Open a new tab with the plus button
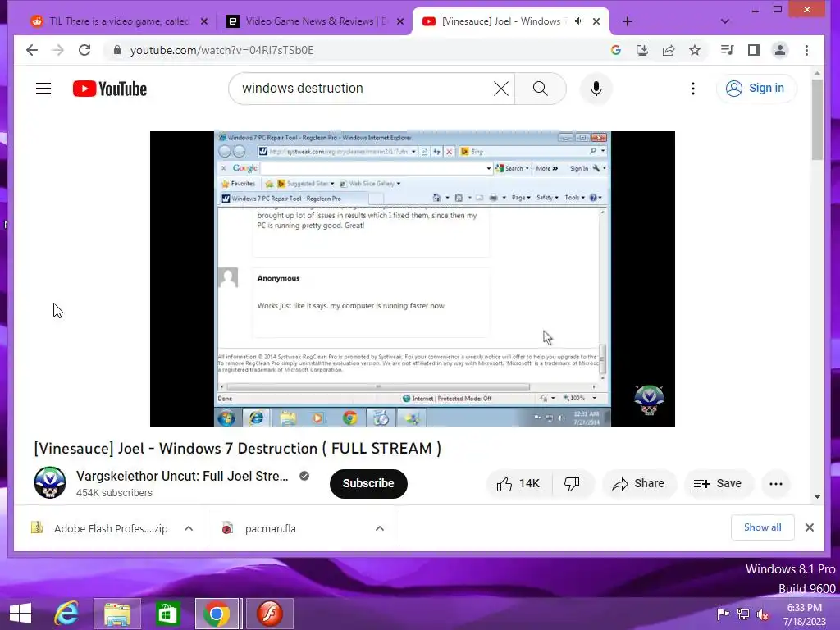Image resolution: width=840 pixels, height=630 pixels. (x=628, y=21)
